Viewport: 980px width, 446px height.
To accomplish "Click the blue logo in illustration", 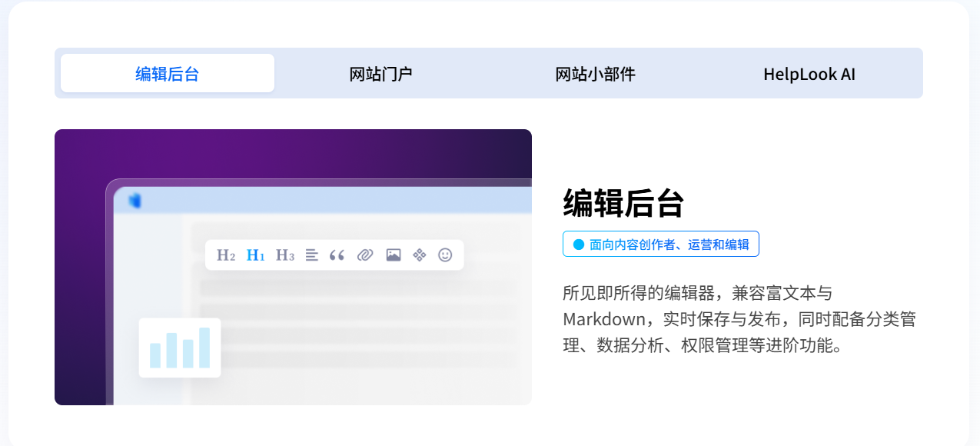I will pos(135,201).
